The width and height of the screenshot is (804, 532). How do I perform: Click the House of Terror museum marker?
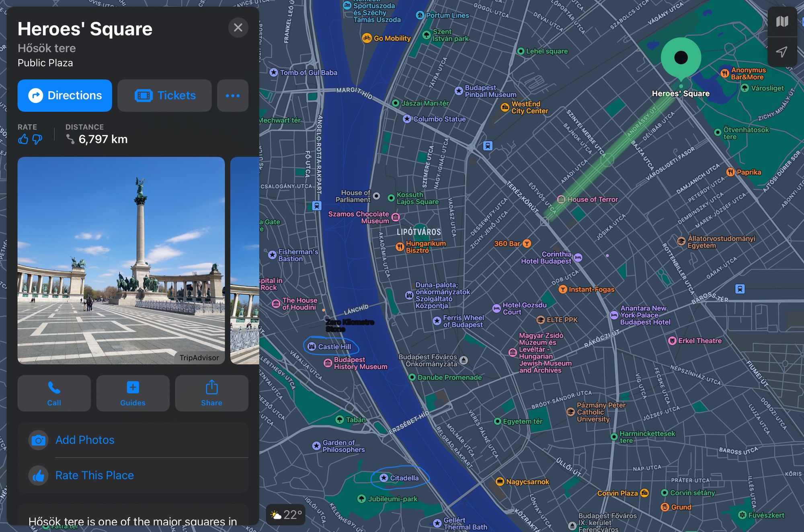coord(561,199)
